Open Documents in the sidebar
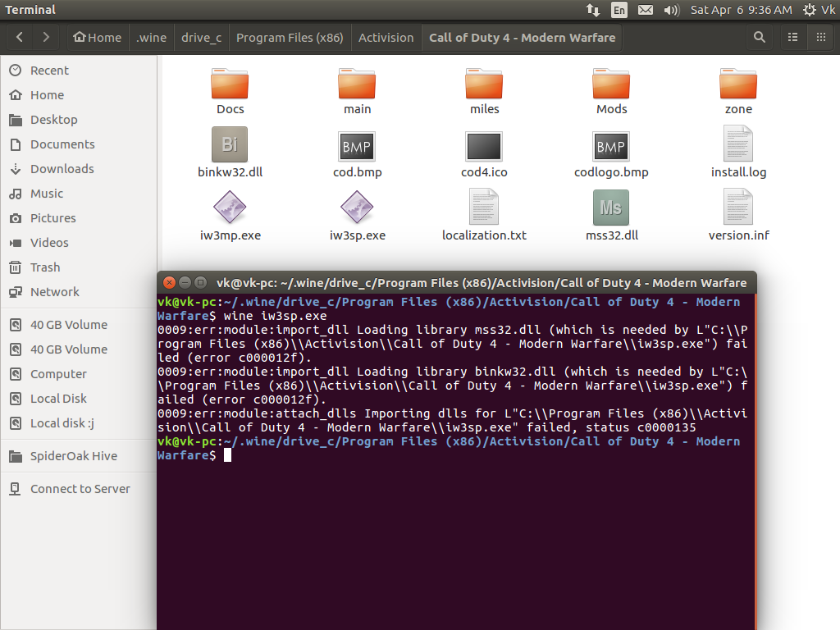This screenshot has height=630, width=840. tap(79, 144)
